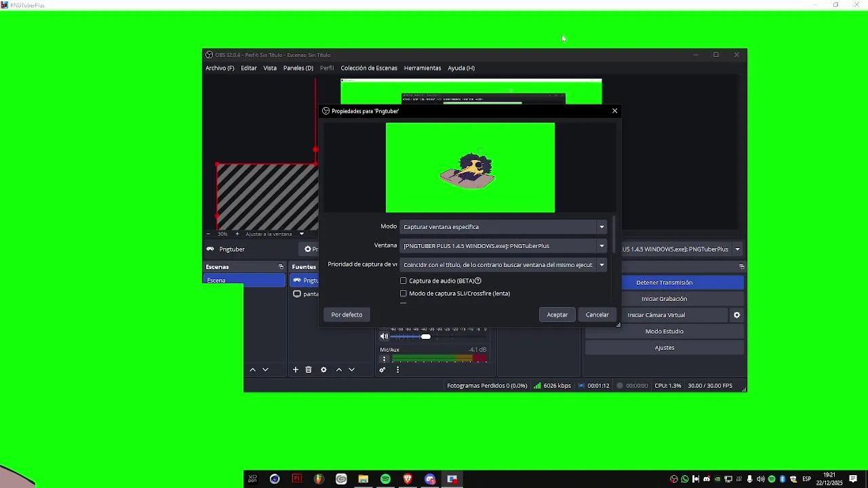This screenshot has width=868, height=488.
Task: Open advanced audio properties gears icon
Action: click(x=382, y=369)
